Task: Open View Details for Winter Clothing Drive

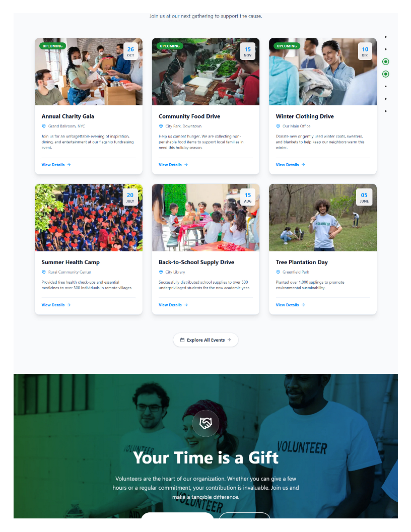Action: click(x=290, y=165)
